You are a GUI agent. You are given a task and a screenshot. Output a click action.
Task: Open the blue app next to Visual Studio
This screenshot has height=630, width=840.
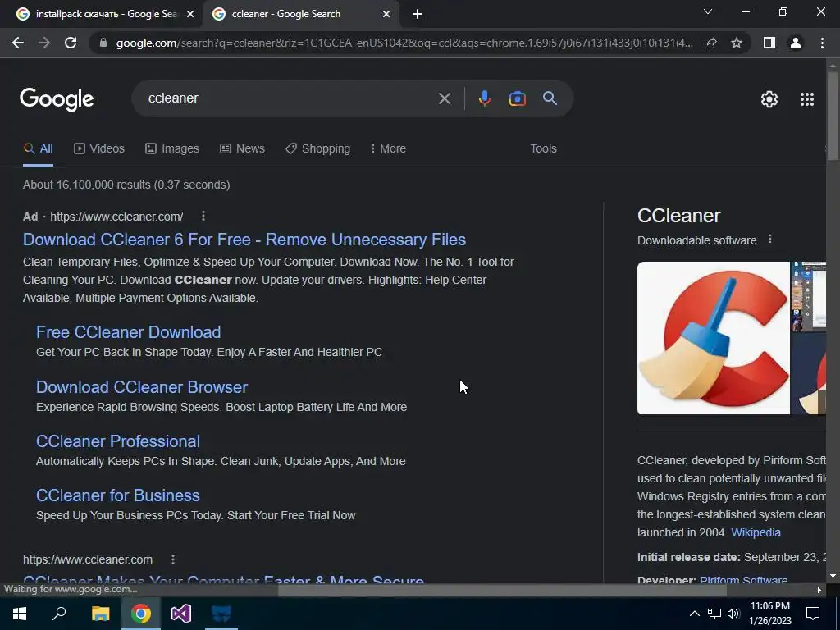click(x=221, y=614)
